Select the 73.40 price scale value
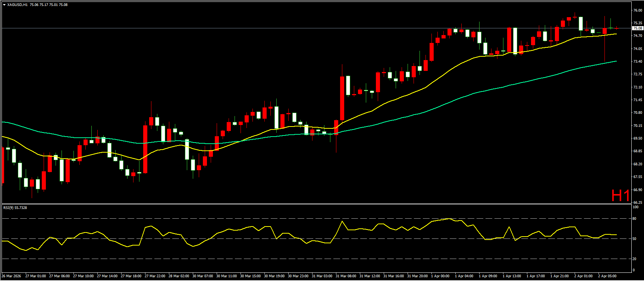Viewport: 644px width, 281px height. point(637,62)
